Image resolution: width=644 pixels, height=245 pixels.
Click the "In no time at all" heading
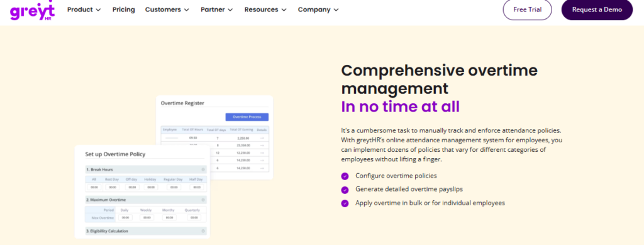[x=401, y=106]
